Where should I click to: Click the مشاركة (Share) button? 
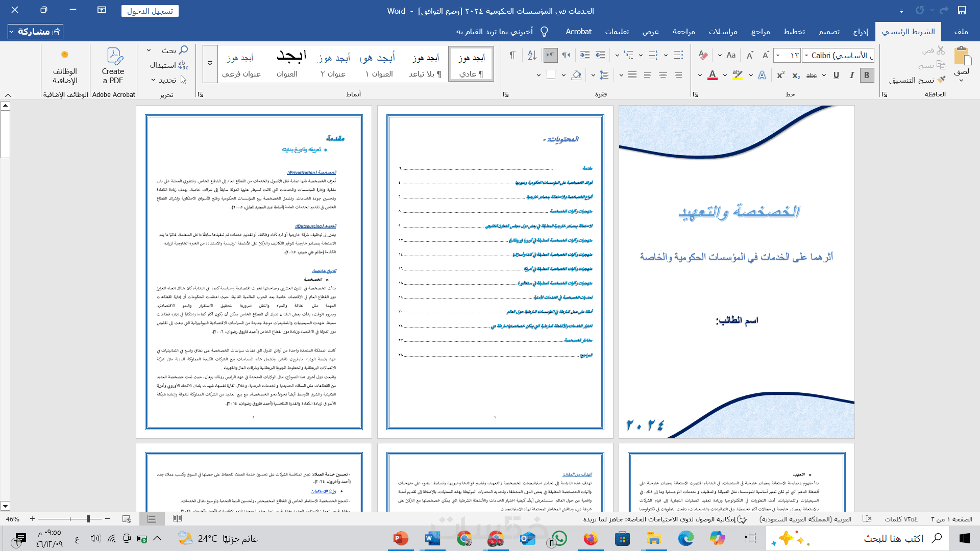coord(36,32)
